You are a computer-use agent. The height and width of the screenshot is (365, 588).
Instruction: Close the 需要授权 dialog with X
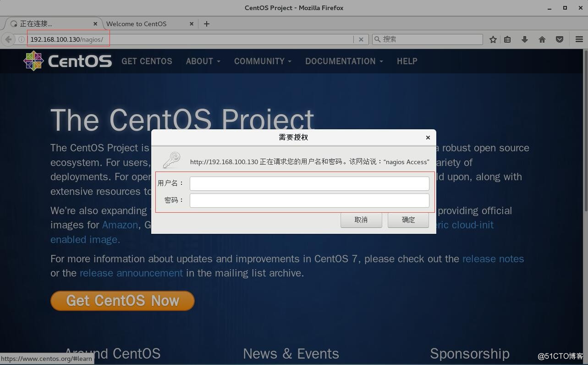point(428,138)
